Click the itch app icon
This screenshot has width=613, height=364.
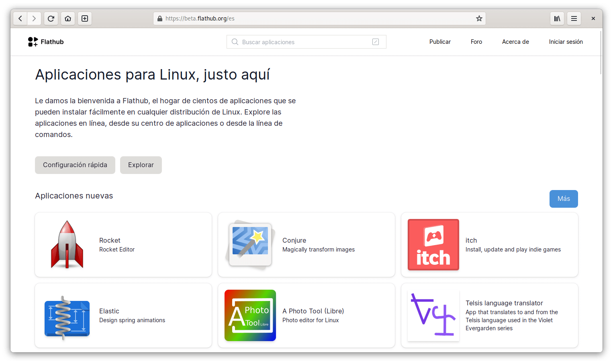point(433,244)
